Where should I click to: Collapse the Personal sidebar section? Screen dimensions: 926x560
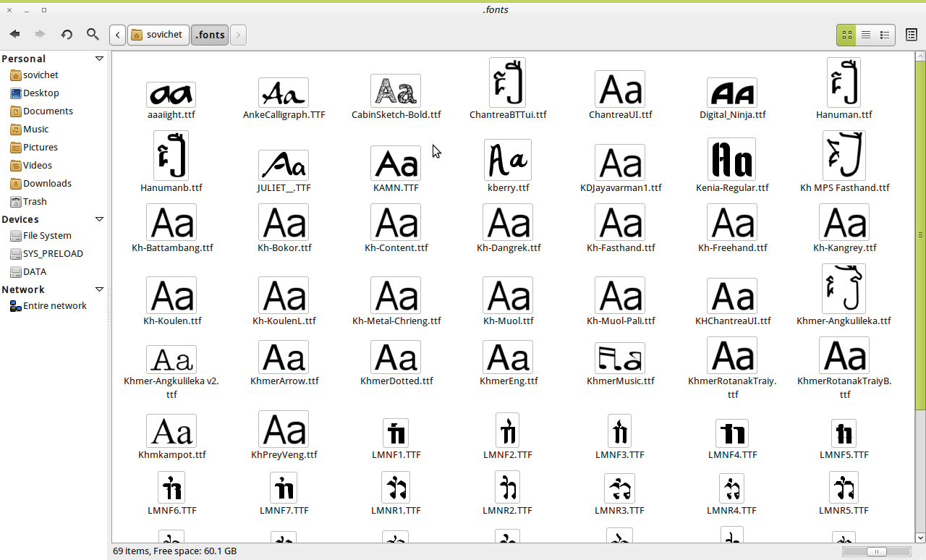[x=99, y=59]
